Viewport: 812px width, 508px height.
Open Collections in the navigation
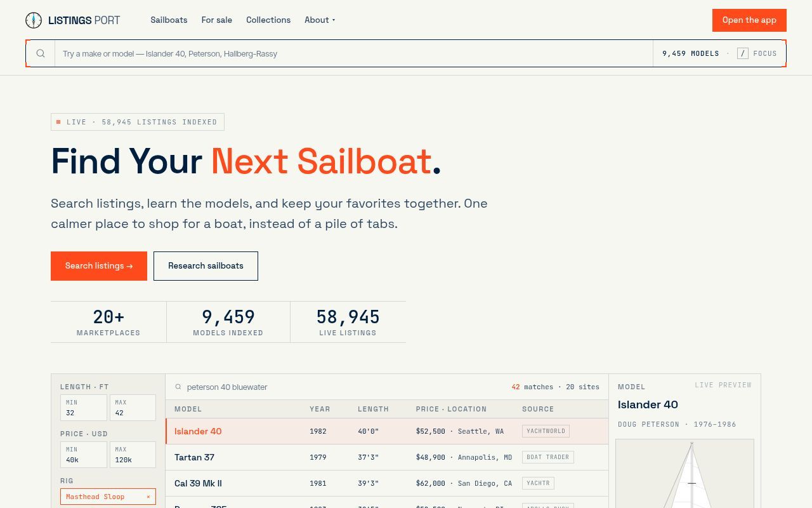[268, 20]
